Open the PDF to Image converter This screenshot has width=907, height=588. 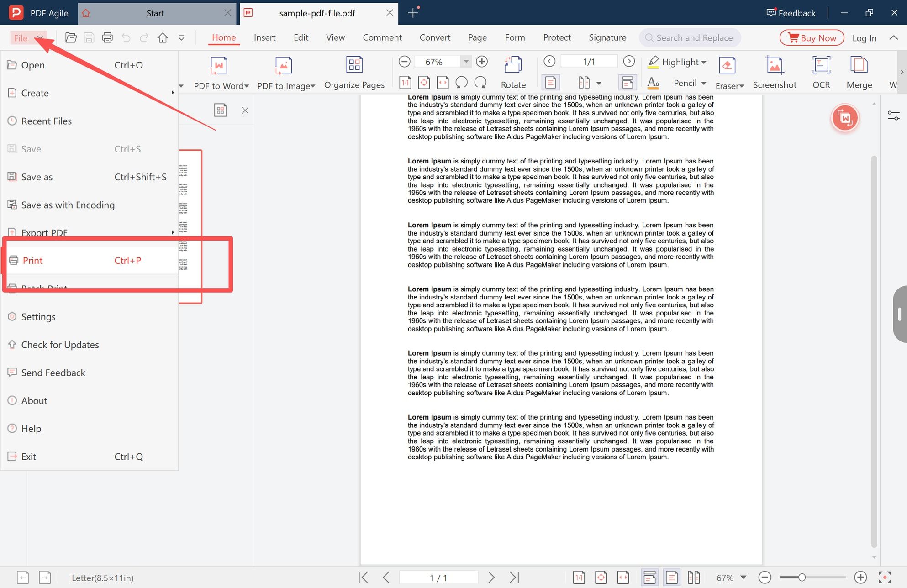tap(286, 73)
